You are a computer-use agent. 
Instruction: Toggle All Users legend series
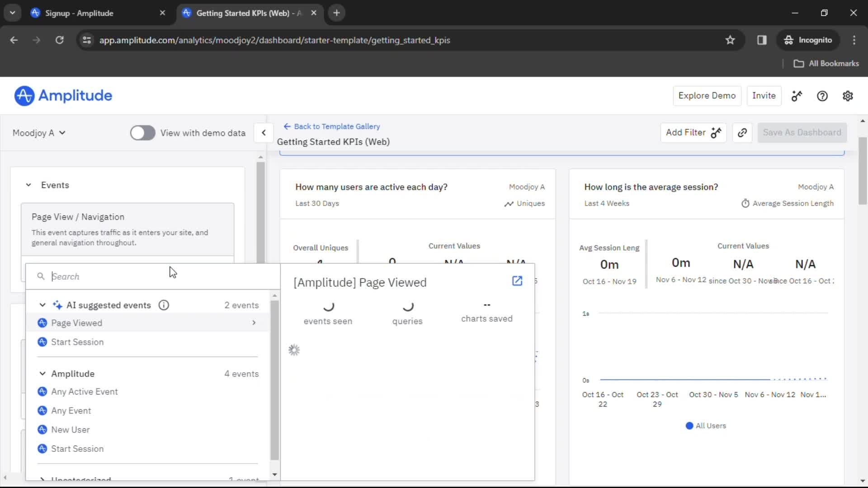(x=706, y=426)
